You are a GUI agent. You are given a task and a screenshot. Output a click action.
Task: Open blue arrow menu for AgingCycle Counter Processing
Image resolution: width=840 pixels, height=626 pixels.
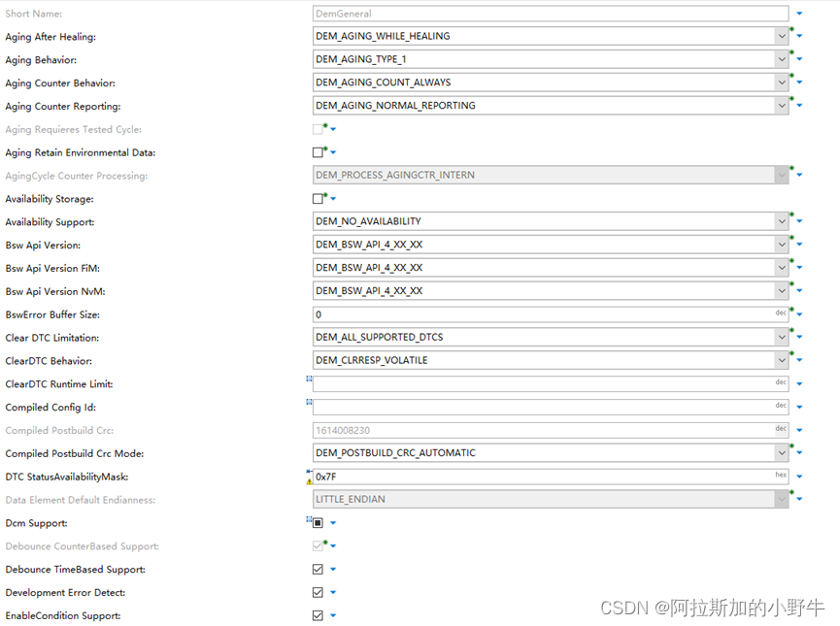[x=799, y=175]
